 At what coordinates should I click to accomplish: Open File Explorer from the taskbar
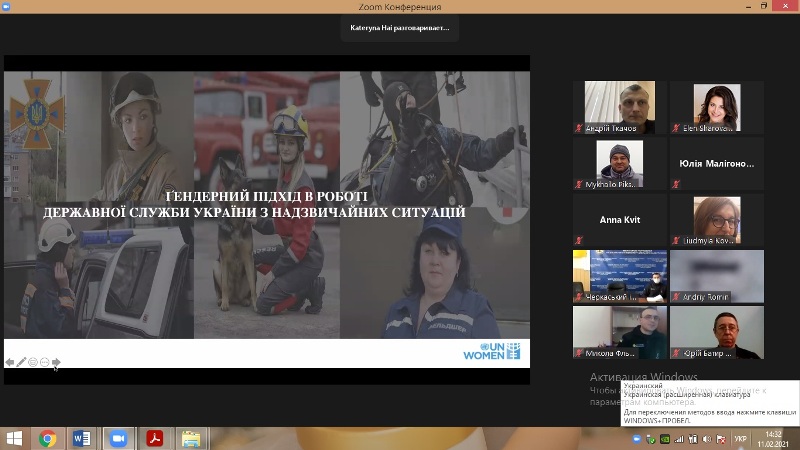[189, 438]
